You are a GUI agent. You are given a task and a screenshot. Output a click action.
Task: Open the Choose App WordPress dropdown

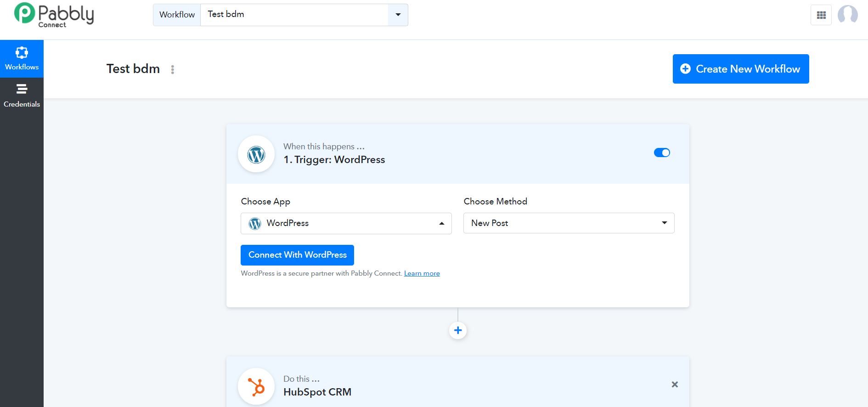346,223
